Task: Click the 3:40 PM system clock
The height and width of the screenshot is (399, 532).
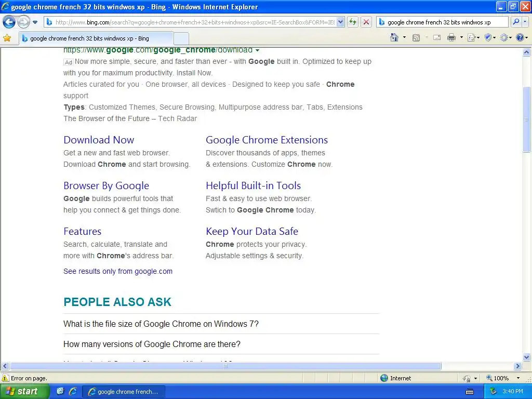Action: pos(513,392)
